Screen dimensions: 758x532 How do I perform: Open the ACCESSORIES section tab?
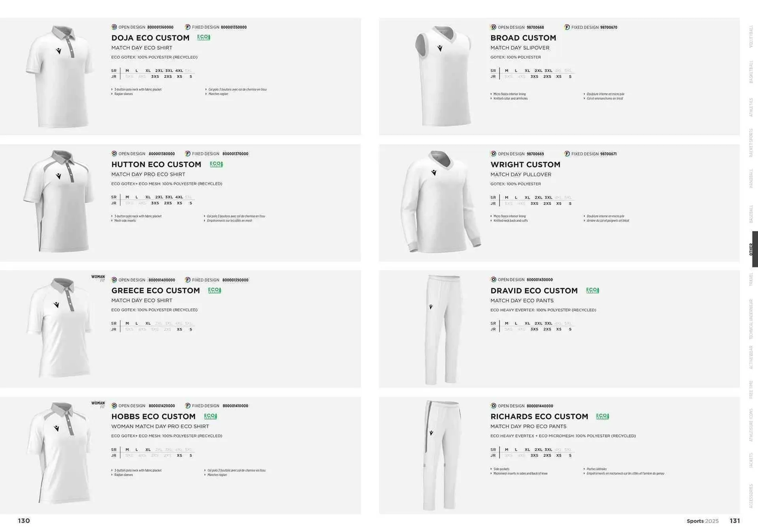coord(751,496)
